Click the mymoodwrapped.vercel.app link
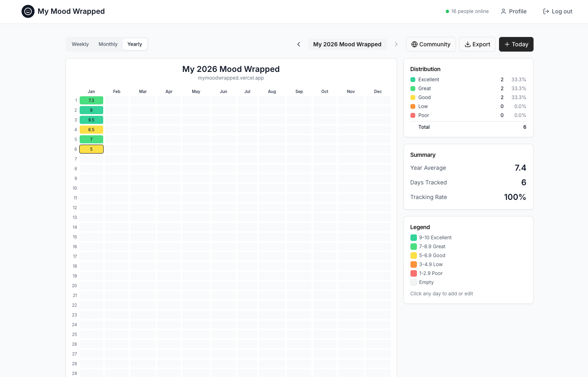The width and height of the screenshot is (588, 377). pyautogui.click(x=231, y=78)
